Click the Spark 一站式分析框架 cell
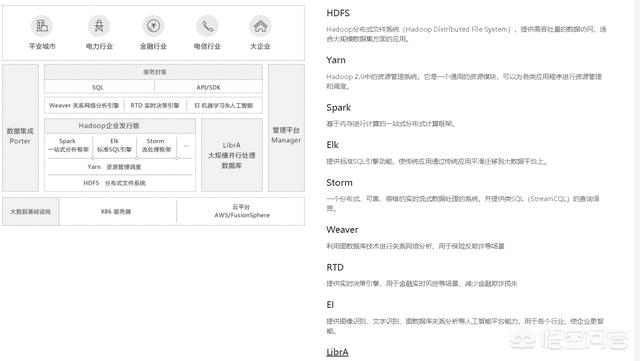The height and width of the screenshot is (361, 640). [68, 145]
